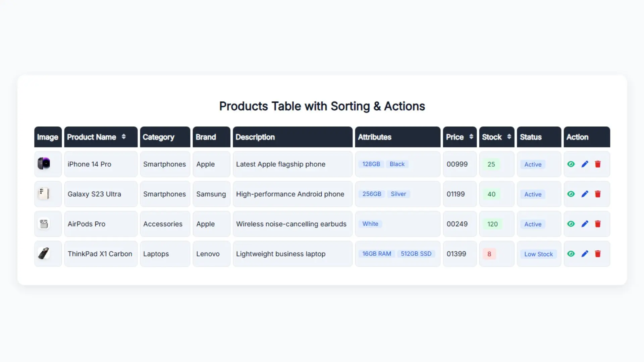The image size is (644, 362).
Task: Select the White attribute tag
Action: tap(370, 224)
